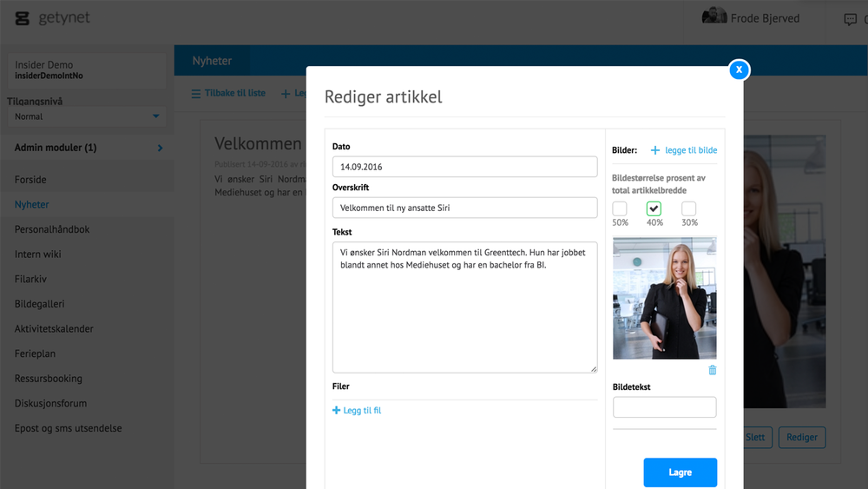Screen dimensions: 868x489
Task: Select the 30% image size checkbox
Action: click(689, 208)
